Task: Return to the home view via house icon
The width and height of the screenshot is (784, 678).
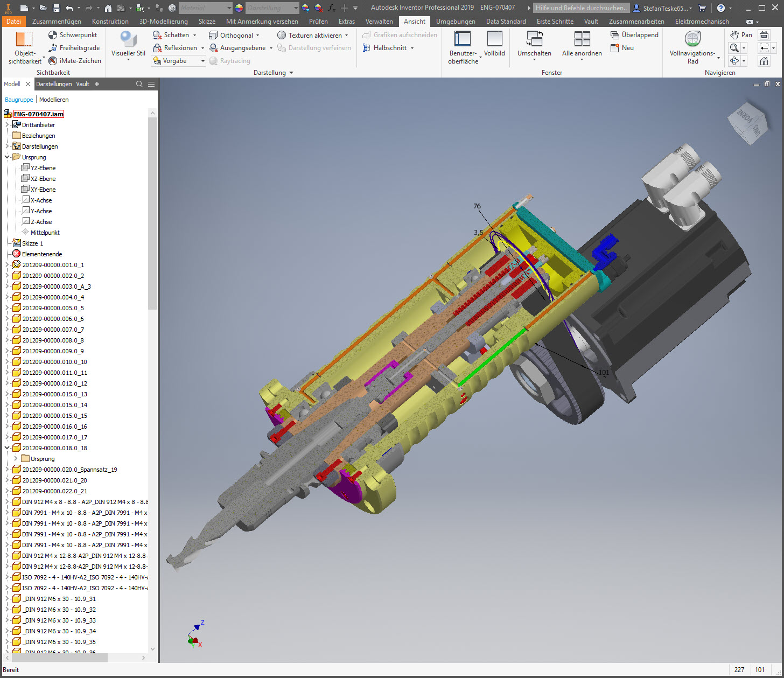Action: (108, 8)
